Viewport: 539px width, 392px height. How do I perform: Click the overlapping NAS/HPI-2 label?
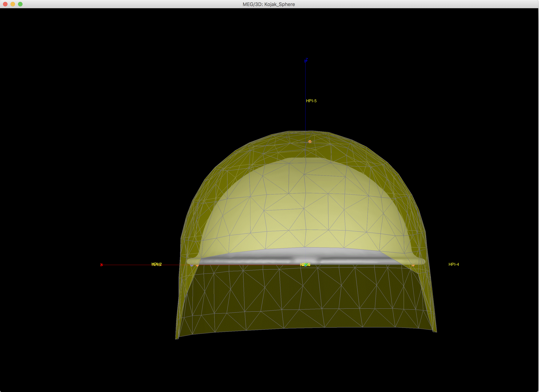156,264
